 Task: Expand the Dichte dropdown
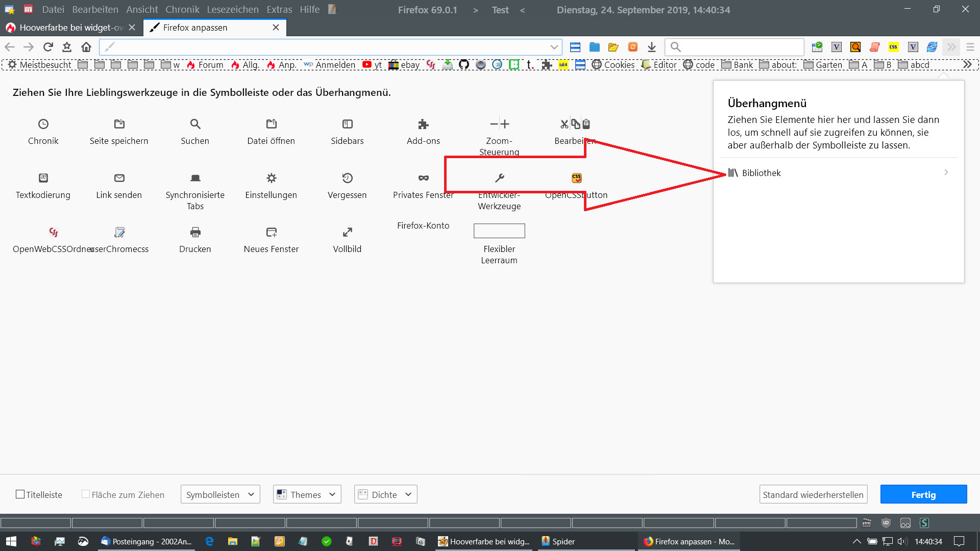385,494
